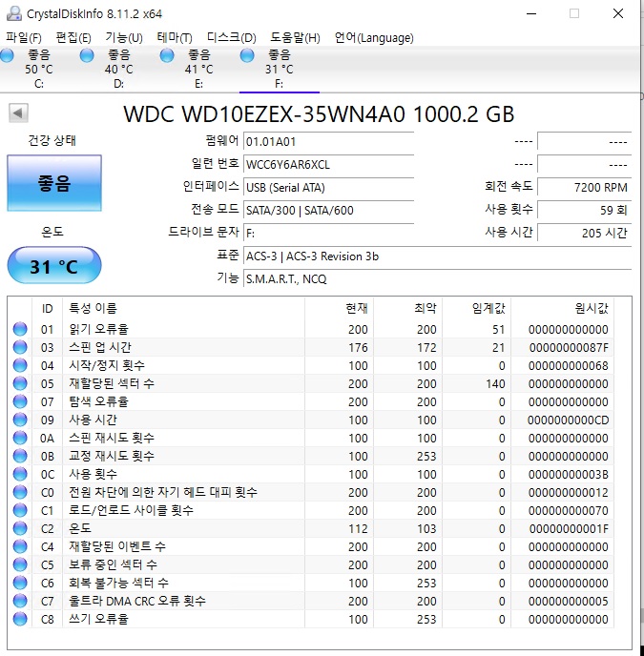Viewport: 644px width, 656px height.
Task: Click the ID column header
Action: 48,309
